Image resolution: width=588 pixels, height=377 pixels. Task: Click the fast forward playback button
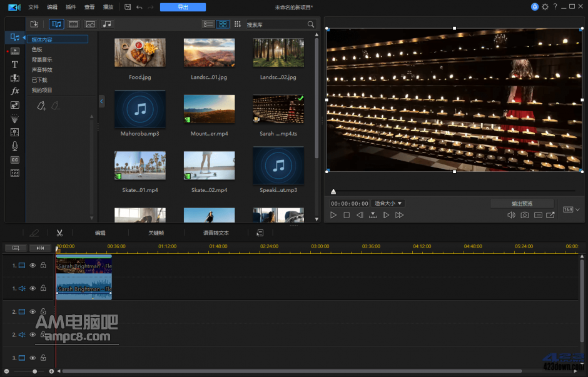tap(399, 215)
